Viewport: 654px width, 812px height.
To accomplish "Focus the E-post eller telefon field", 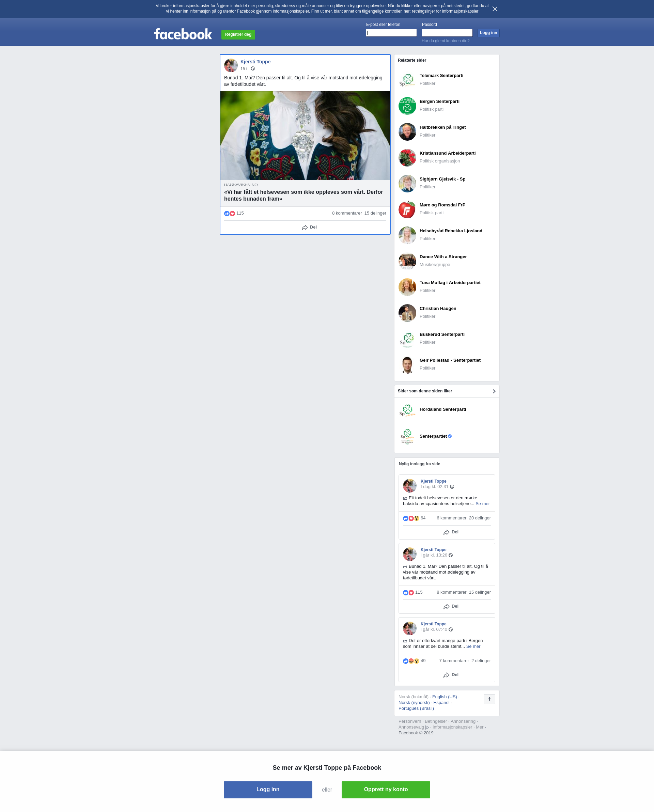I will pyautogui.click(x=391, y=33).
